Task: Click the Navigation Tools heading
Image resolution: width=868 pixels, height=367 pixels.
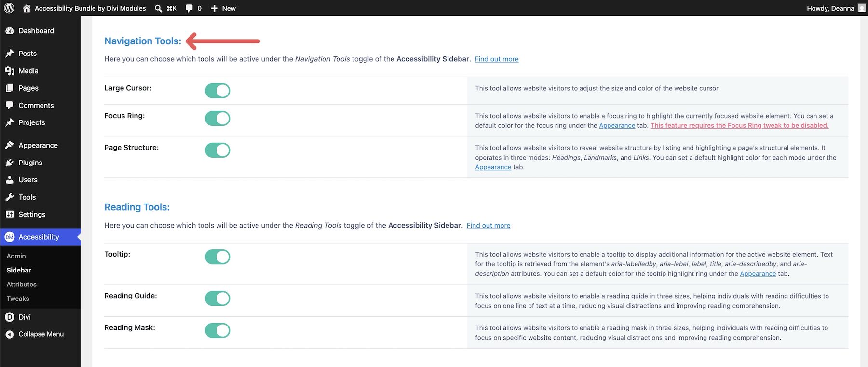Action: point(143,41)
